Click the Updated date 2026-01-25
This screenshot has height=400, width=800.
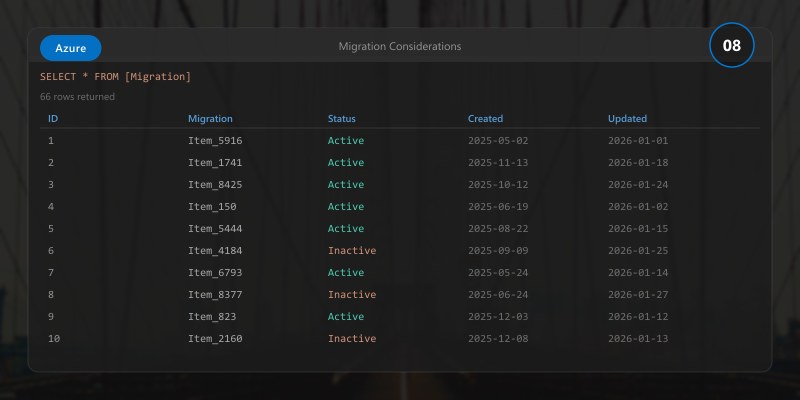coord(638,251)
